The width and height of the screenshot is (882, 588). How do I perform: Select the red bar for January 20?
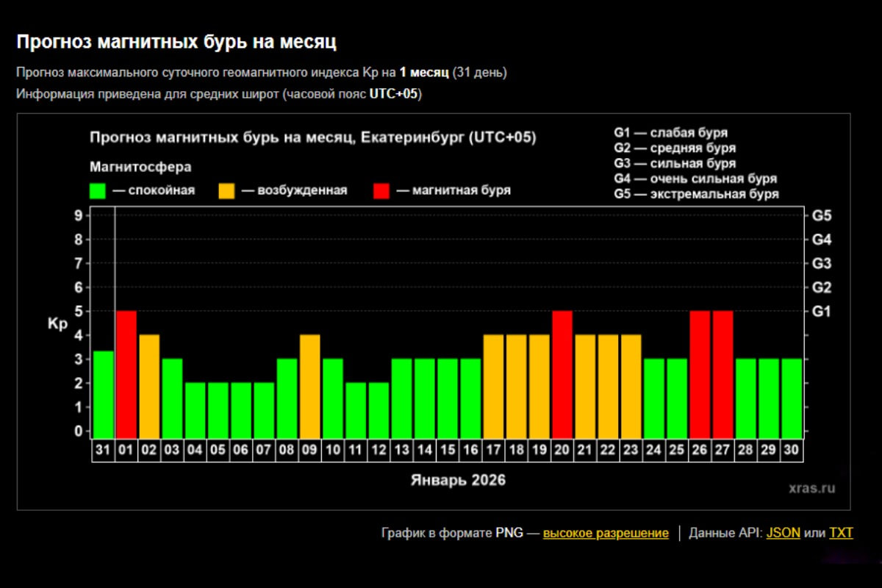(562, 373)
